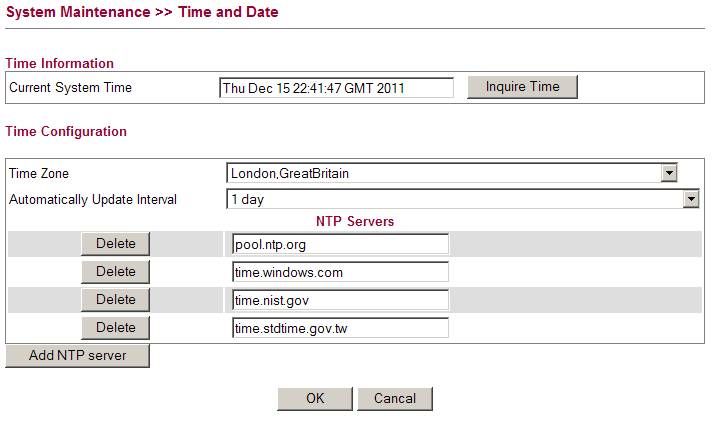720x427 pixels.
Task: Delete the pool.ntp.org server entry
Action: click(x=115, y=243)
